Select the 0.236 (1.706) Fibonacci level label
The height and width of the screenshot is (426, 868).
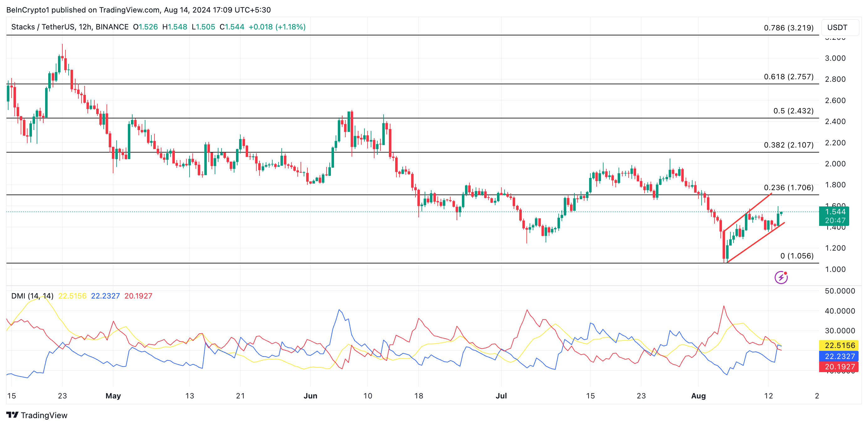[x=788, y=188]
